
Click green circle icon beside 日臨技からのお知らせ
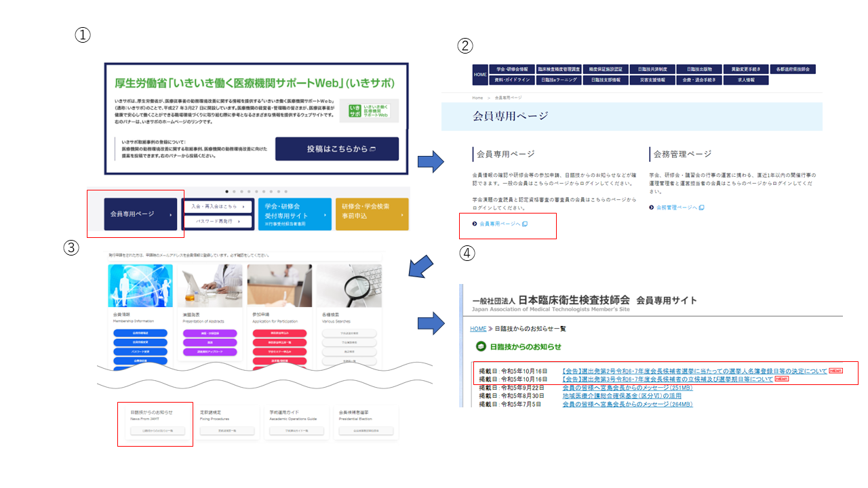(x=480, y=347)
